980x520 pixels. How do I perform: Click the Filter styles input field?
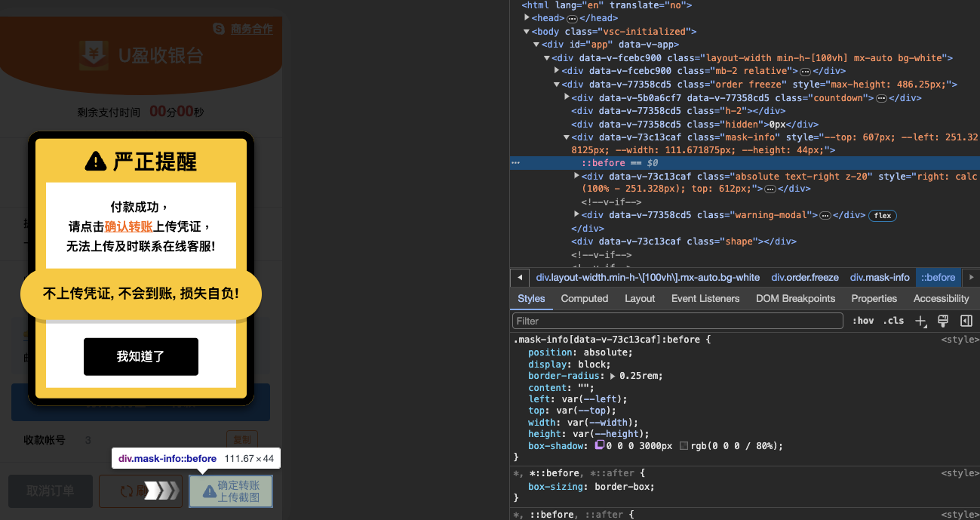click(677, 321)
